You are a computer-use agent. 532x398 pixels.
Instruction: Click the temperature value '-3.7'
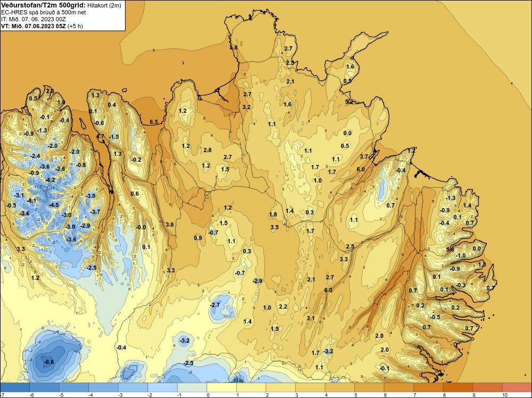(x=95, y=212)
